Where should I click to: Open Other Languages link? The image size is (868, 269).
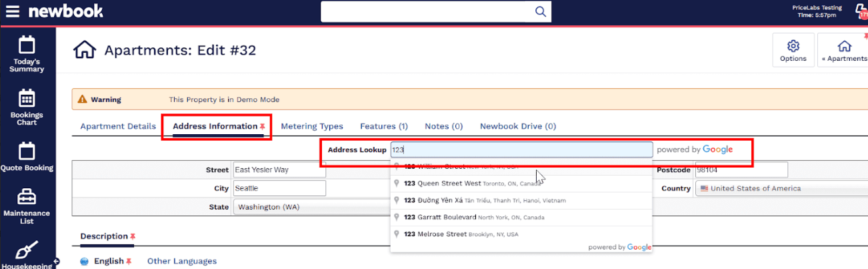(x=182, y=261)
